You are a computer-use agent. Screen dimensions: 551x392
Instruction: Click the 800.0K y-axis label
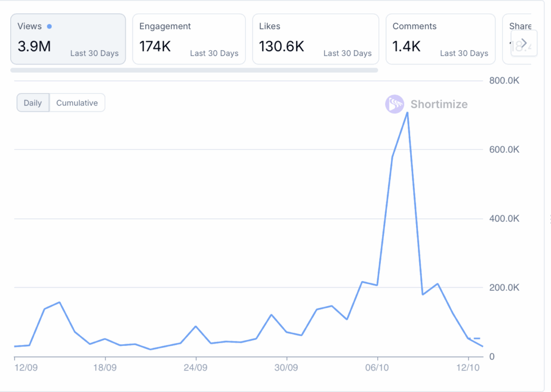pos(504,81)
